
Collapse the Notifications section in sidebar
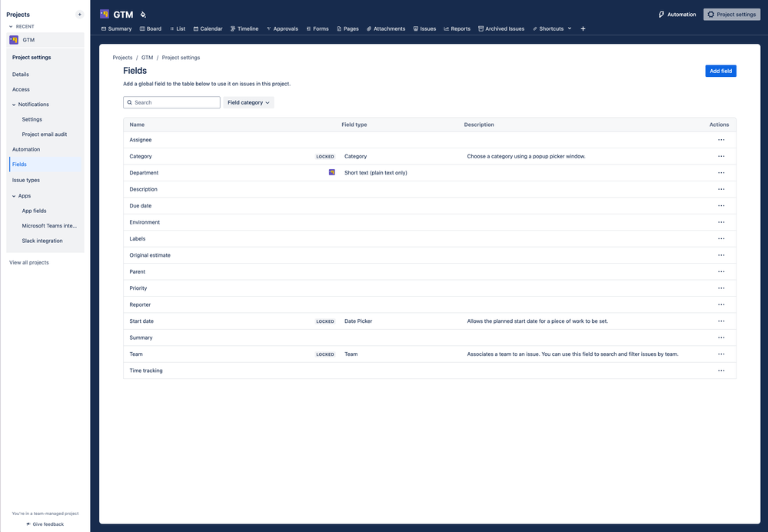click(14, 105)
